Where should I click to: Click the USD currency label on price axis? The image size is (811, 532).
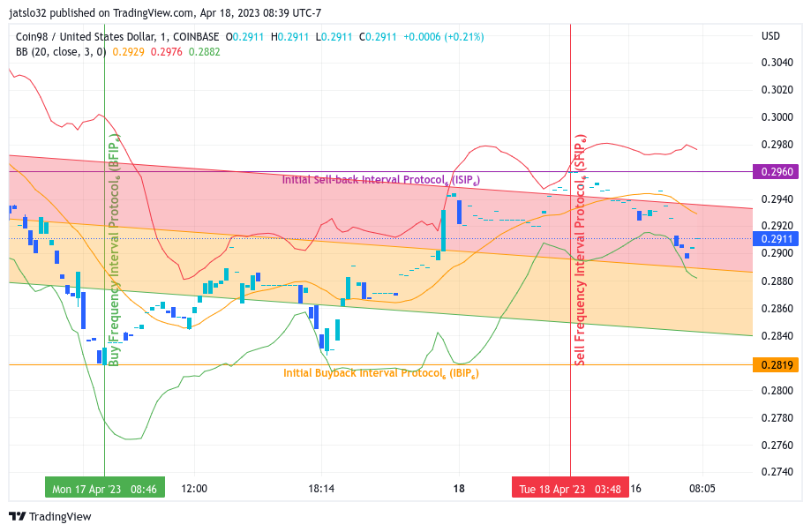click(770, 36)
